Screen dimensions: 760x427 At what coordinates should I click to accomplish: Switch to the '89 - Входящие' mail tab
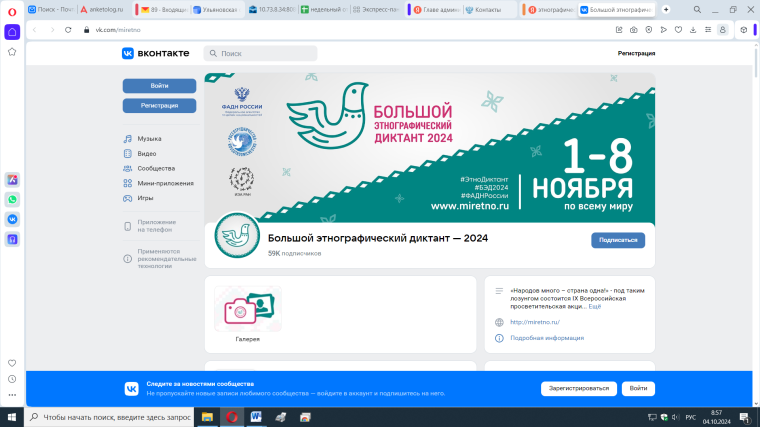pyautogui.click(x=162, y=10)
